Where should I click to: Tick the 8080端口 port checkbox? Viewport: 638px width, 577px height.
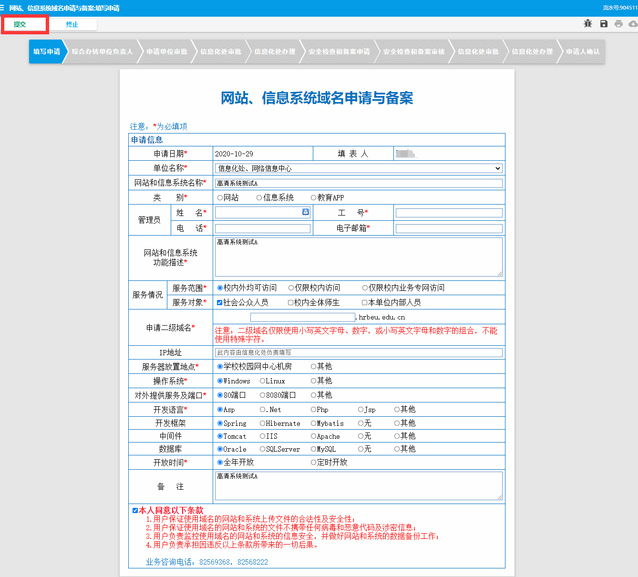pyautogui.click(x=262, y=394)
